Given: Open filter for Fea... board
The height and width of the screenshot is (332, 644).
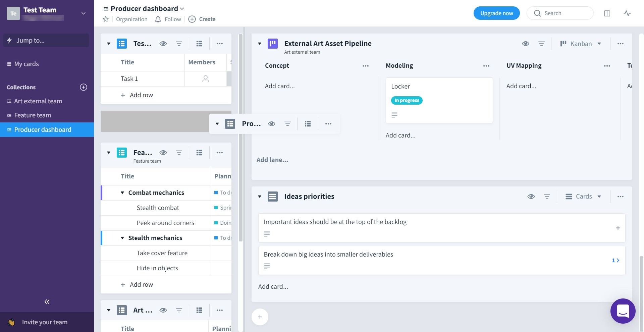Looking at the screenshot, I should 179,153.
